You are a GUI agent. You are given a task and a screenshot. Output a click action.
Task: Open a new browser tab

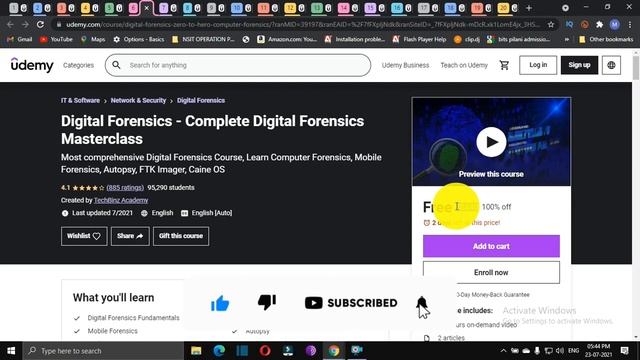[x=529, y=8]
